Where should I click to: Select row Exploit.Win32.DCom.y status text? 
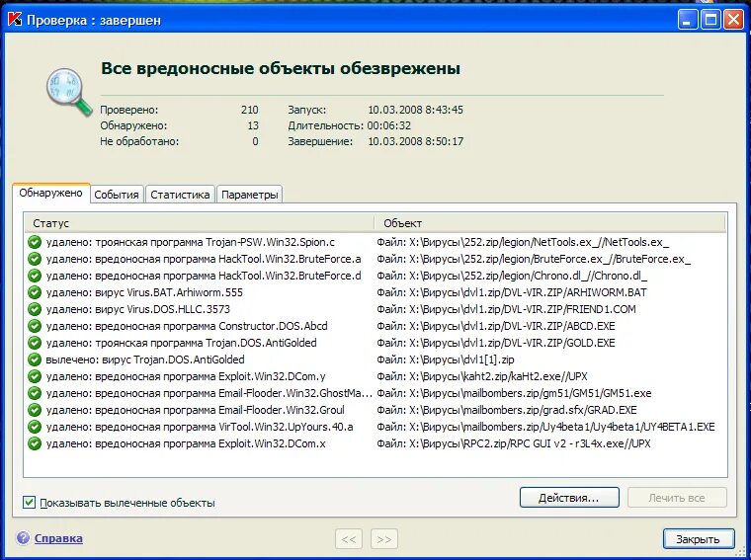(186, 376)
